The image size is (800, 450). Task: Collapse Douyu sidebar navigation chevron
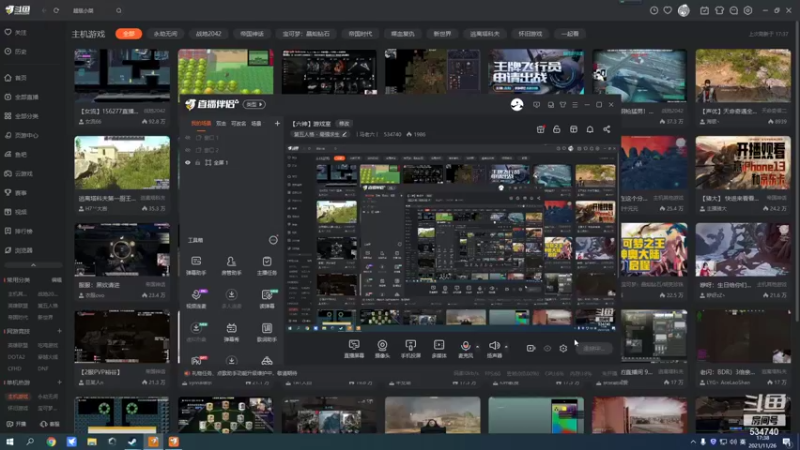click(33, 265)
